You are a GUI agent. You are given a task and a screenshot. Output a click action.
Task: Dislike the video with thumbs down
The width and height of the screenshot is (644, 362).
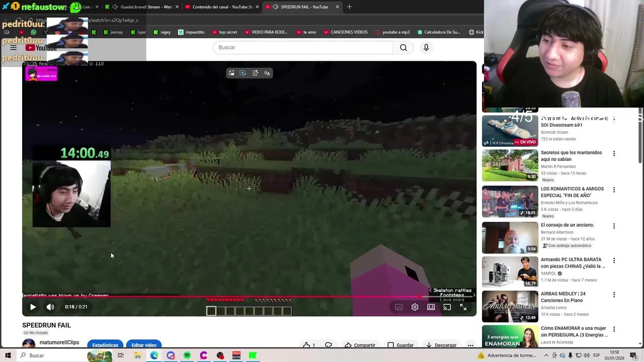(x=329, y=345)
